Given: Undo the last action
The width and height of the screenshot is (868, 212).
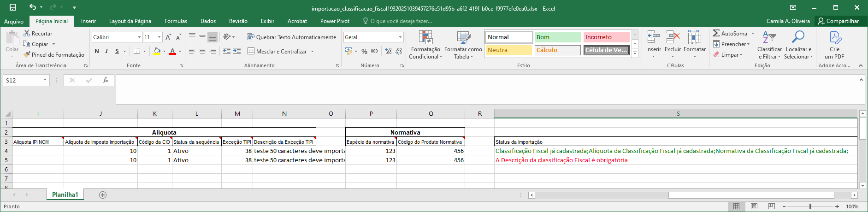Looking at the screenshot, I should coord(32,7).
